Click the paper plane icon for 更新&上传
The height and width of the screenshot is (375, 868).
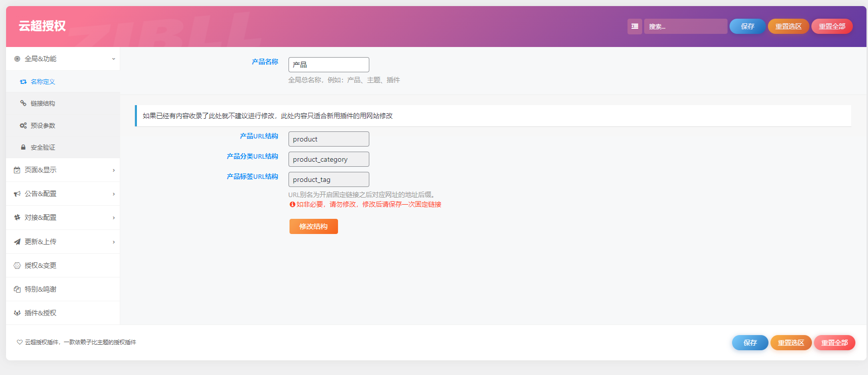17,242
